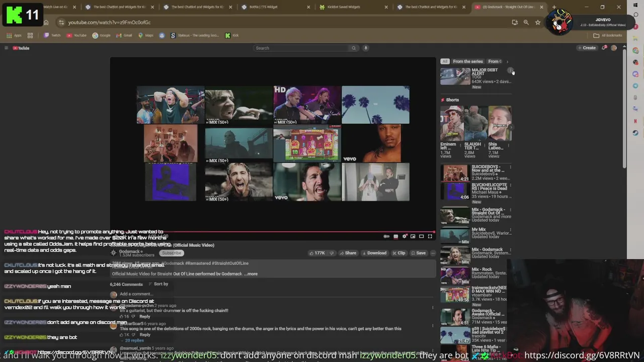Open the Maps bookmark
Viewport: 644px width, 362px height.
click(145, 35)
